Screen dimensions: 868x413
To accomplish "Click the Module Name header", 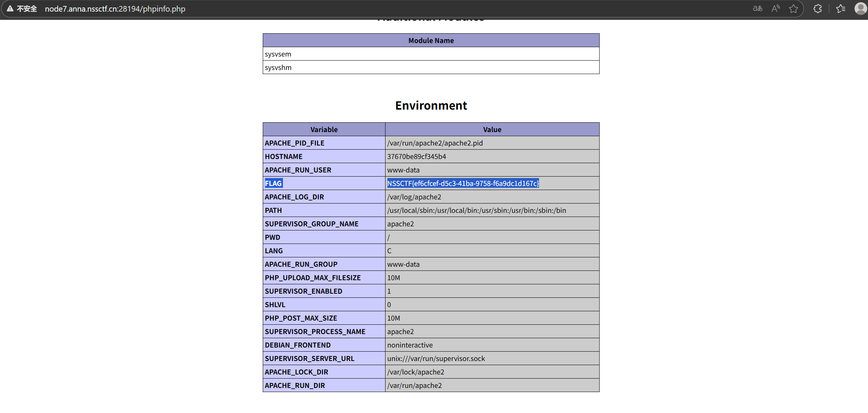I will 431,40.
